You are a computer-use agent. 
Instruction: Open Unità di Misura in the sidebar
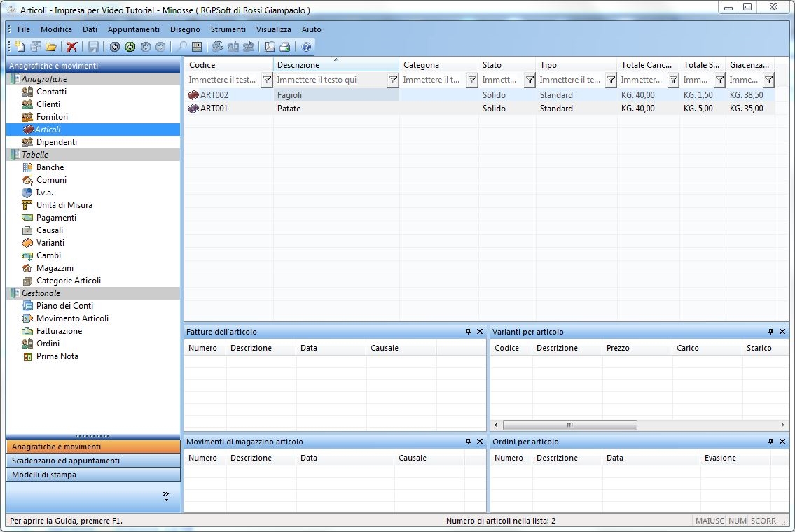click(64, 205)
